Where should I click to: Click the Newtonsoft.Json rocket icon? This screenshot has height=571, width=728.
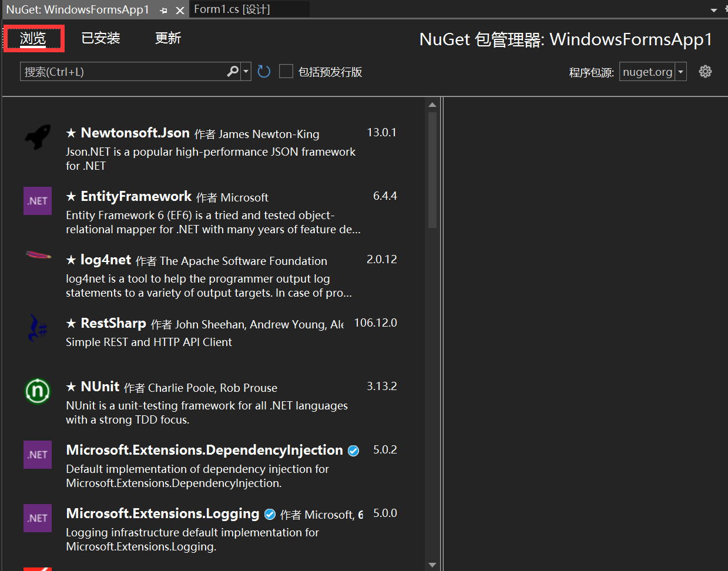click(37, 137)
